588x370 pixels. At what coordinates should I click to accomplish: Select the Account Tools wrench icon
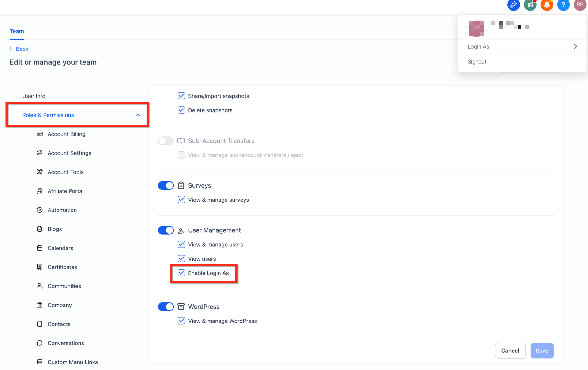(40, 172)
